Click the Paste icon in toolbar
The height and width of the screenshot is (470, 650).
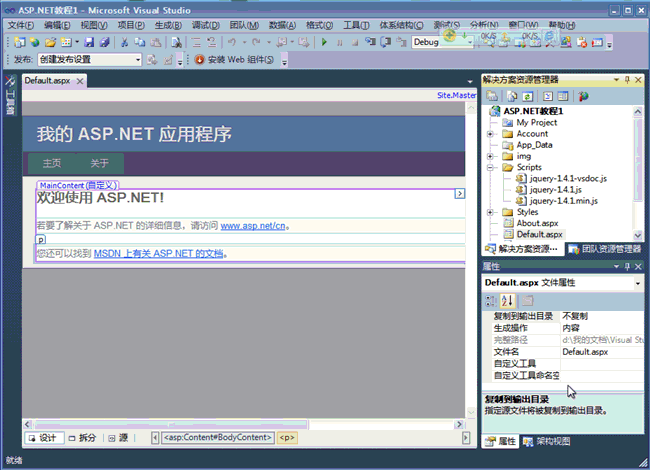[x=156, y=42]
